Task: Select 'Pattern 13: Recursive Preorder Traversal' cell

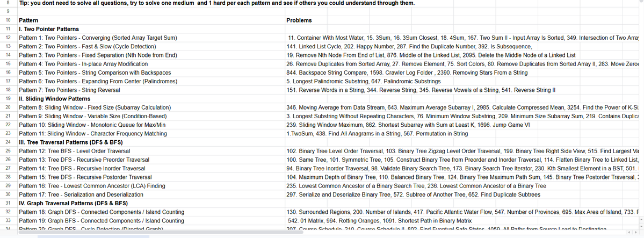Action: click(x=151, y=160)
